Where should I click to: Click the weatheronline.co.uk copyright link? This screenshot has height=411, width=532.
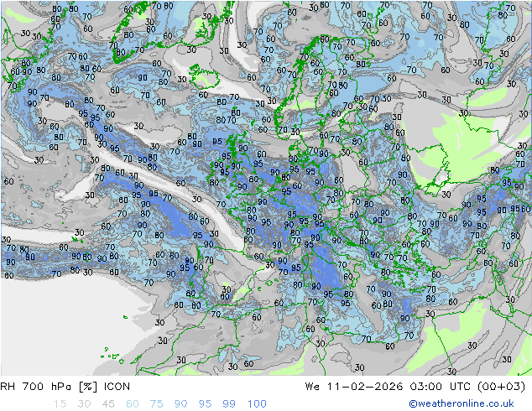[462, 403]
